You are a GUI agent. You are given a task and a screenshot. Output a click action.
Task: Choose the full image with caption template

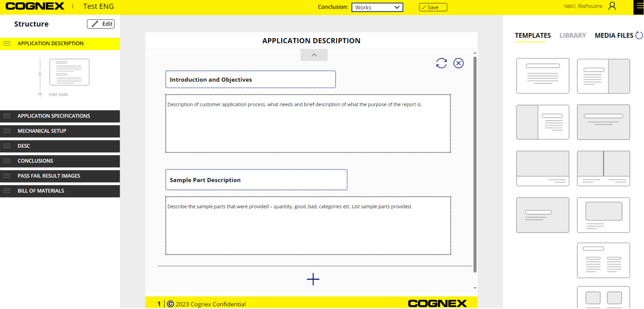click(x=543, y=168)
